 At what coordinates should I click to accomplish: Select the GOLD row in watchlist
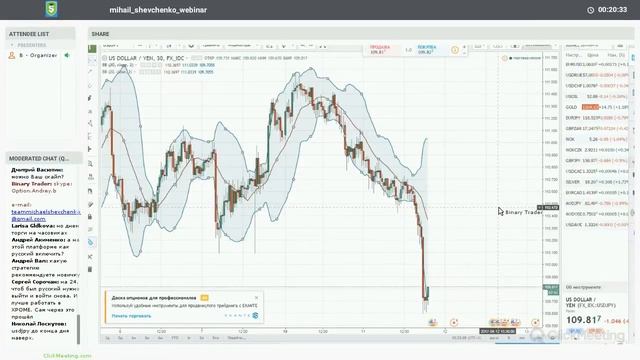pyautogui.click(x=596, y=107)
